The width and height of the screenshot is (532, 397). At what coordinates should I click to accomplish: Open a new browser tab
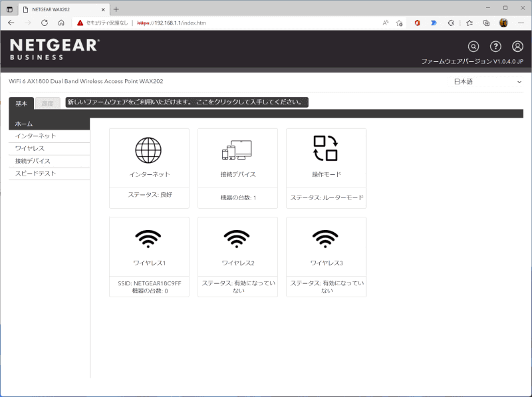tap(116, 9)
